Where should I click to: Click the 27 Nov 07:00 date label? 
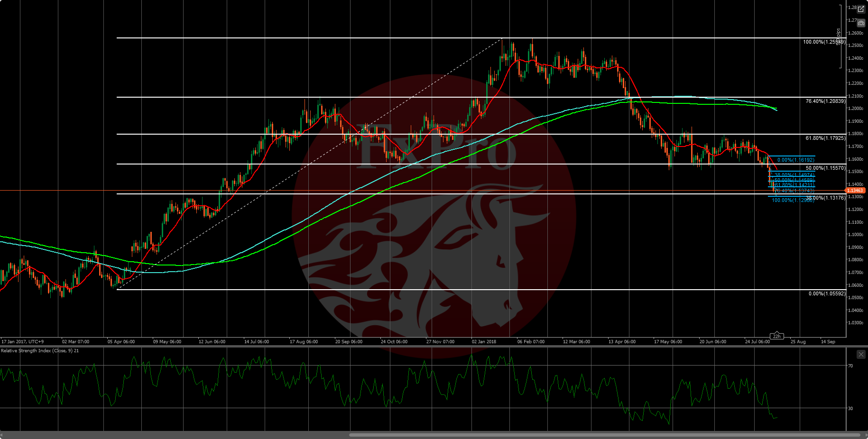click(440, 342)
